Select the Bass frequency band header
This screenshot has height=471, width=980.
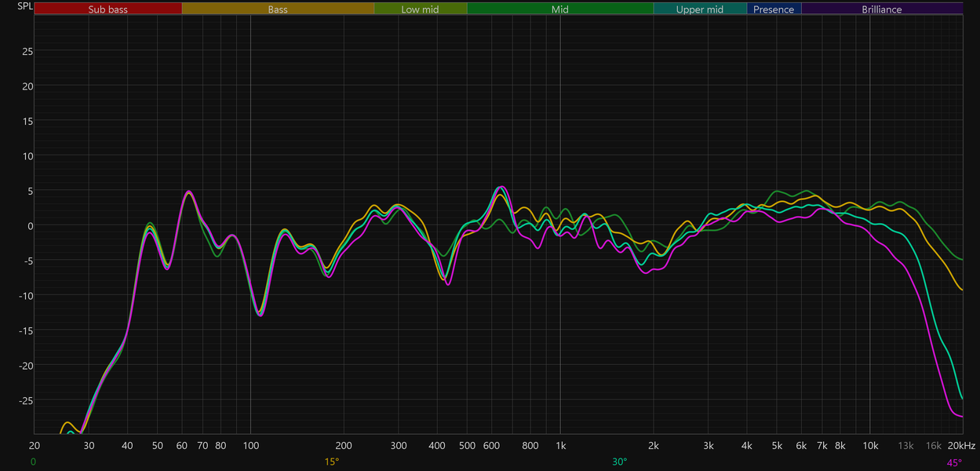coord(278,9)
